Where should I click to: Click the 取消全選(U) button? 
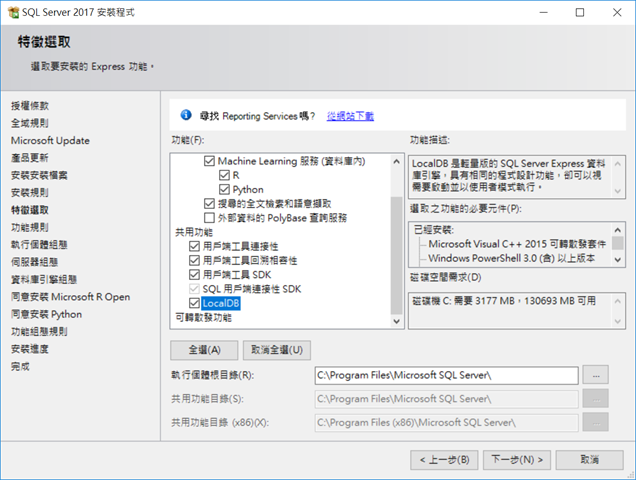point(277,350)
